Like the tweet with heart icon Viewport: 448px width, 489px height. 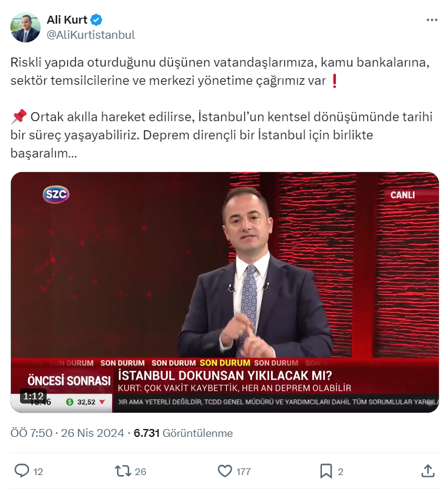point(225,471)
